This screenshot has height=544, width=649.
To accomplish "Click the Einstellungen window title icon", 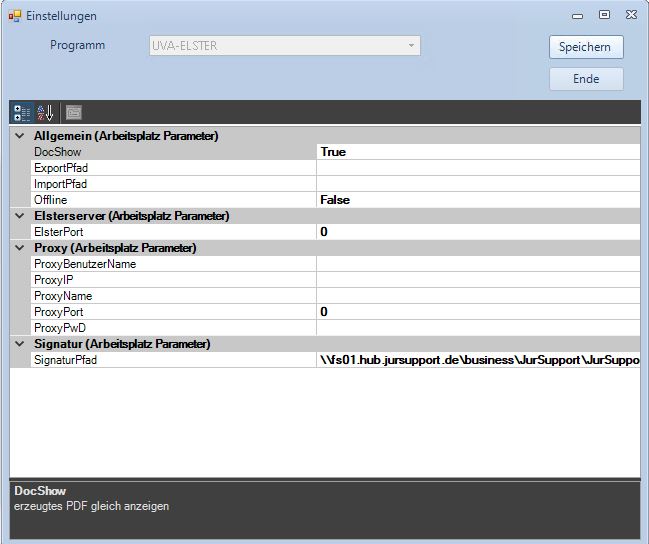I will 15,16.
